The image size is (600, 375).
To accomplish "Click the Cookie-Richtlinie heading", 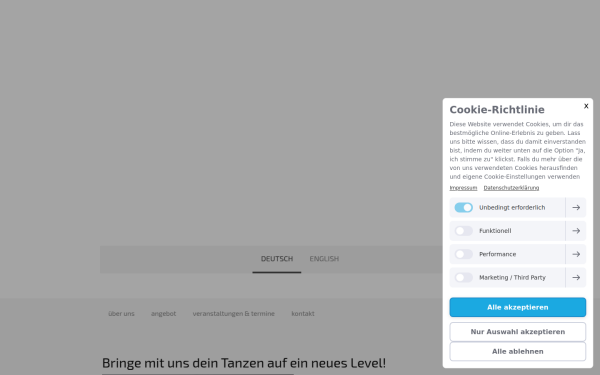I will [497, 110].
